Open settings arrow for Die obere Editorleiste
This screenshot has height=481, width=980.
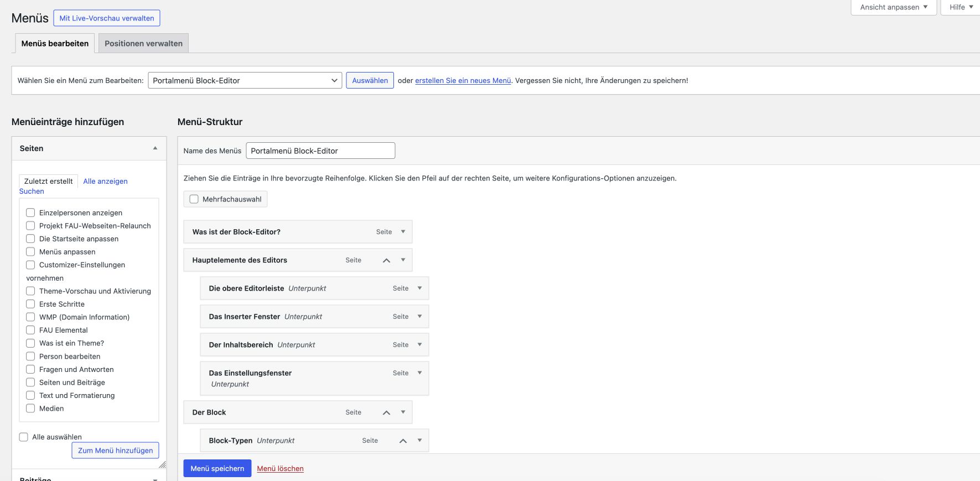(x=419, y=288)
